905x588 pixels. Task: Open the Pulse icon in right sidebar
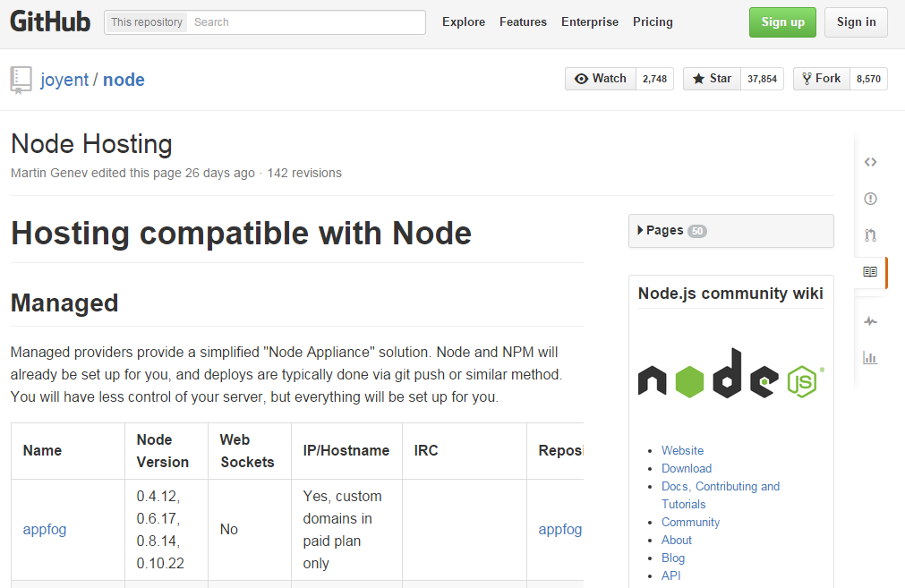coord(870,320)
